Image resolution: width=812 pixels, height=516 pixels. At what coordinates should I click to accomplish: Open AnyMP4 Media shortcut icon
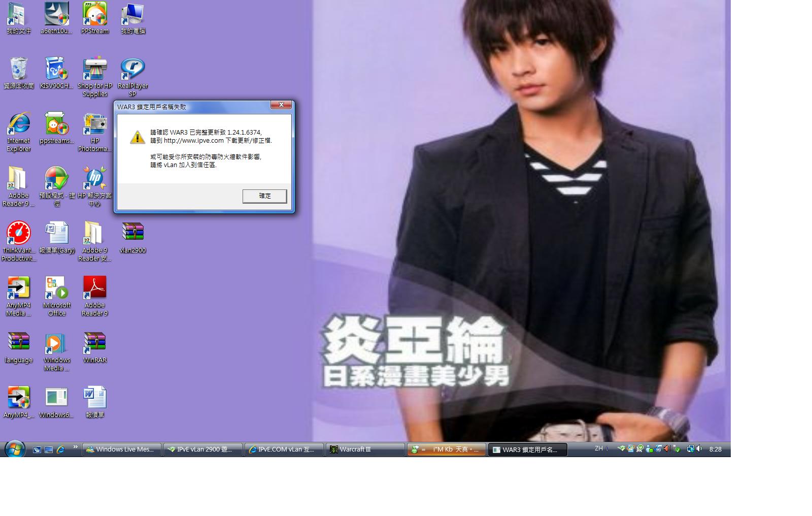click(x=18, y=297)
